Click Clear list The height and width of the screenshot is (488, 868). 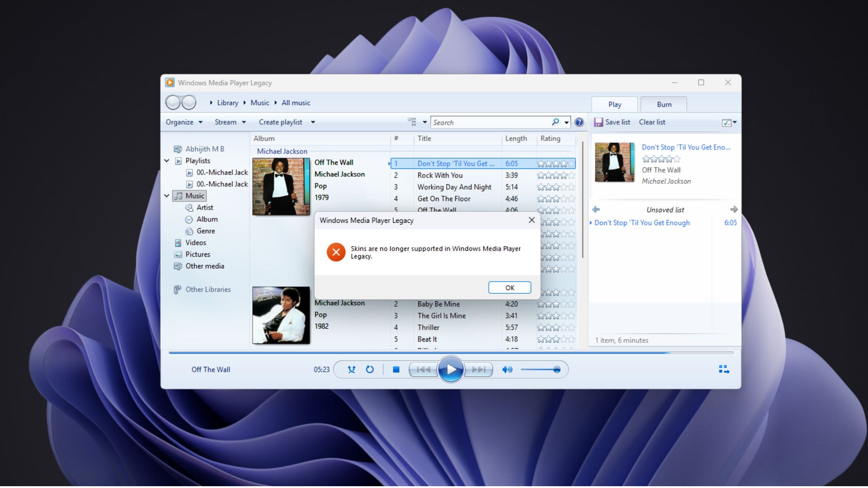click(652, 122)
